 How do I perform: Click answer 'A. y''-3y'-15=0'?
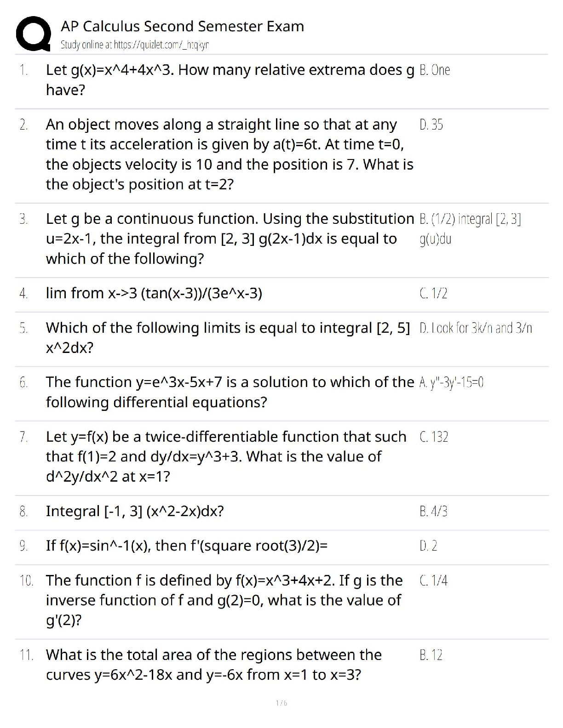pyautogui.click(x=451, y=382)
